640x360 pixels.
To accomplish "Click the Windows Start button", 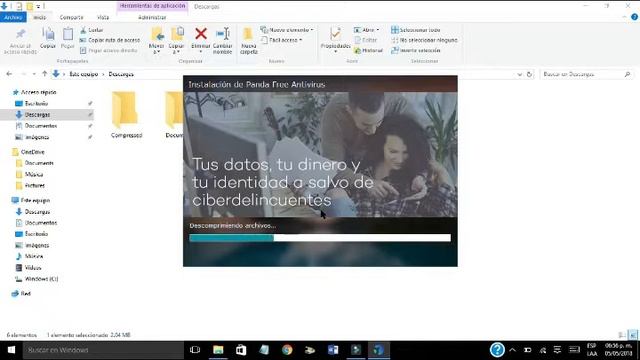I will (x=11, y=350).
